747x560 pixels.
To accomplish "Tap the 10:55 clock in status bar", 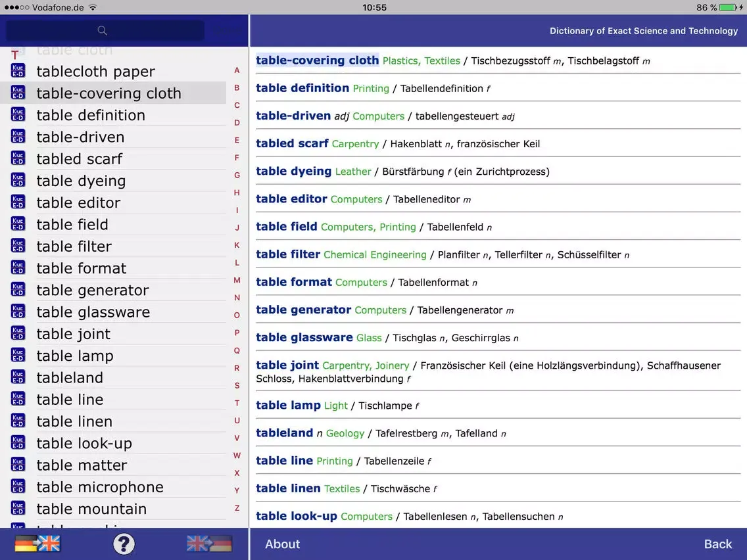I will click(374, 8).
